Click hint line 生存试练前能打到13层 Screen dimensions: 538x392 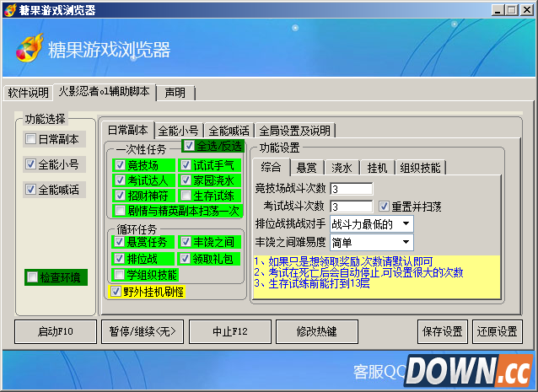pyautogui.click(x=312, y=283)
